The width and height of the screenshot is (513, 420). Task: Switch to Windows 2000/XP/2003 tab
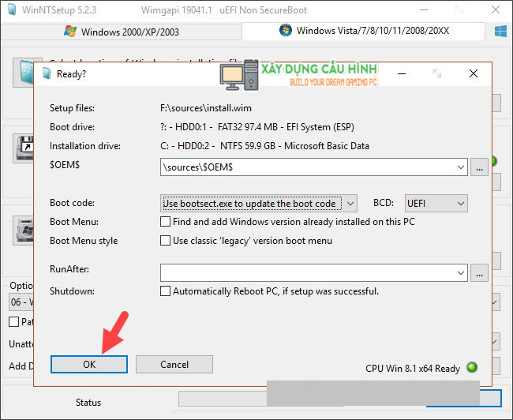122,32
